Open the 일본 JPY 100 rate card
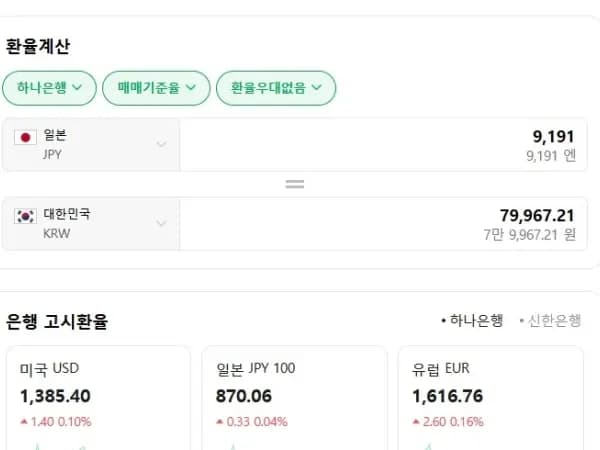 pyautogui.click(x=294, y=398)
